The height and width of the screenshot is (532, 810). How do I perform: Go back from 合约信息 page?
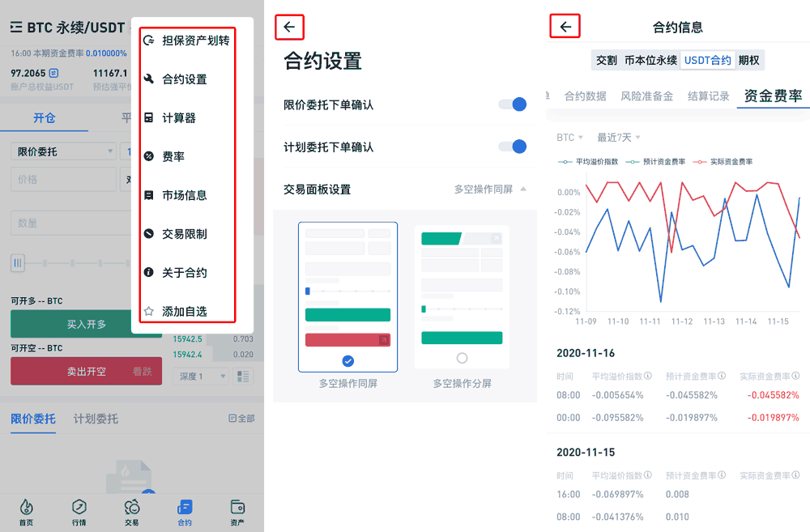point(565,27)
